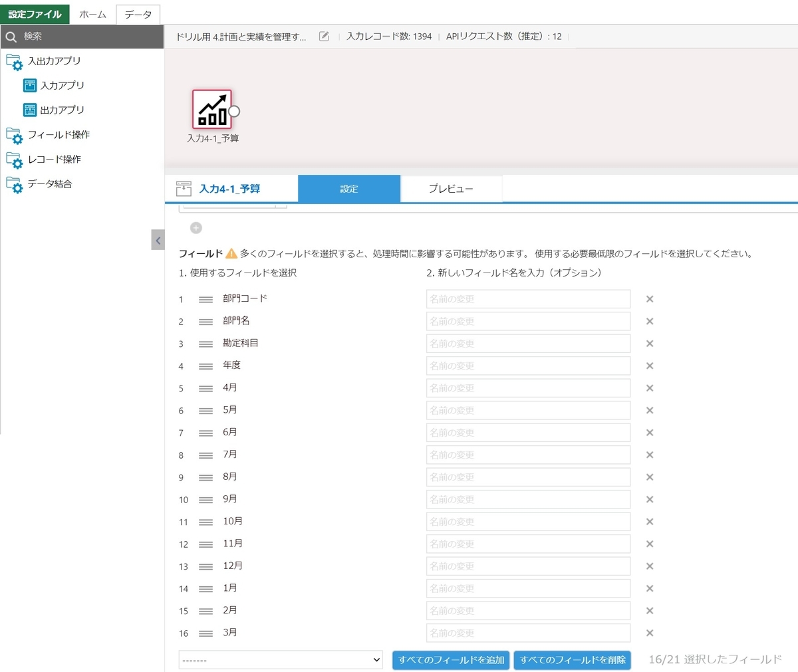Click すべてのフィールドを削除 button
798x672 pixels.
point(573,660)
